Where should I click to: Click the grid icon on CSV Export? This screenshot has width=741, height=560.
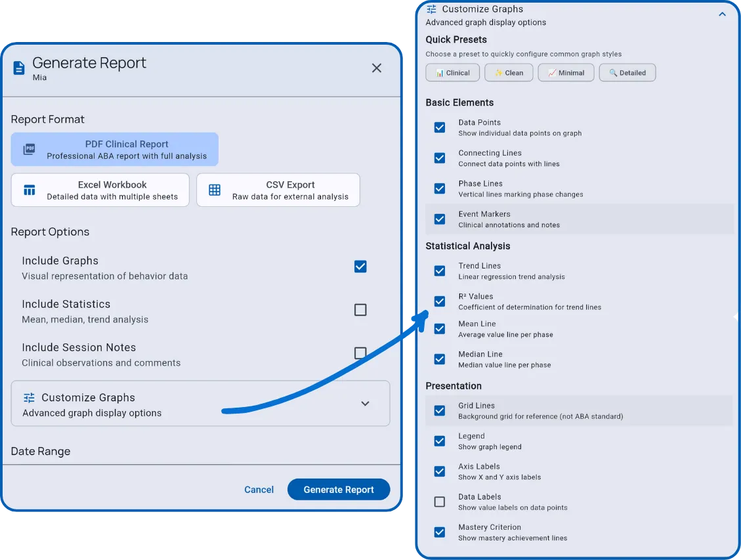(x=213, y=190)
